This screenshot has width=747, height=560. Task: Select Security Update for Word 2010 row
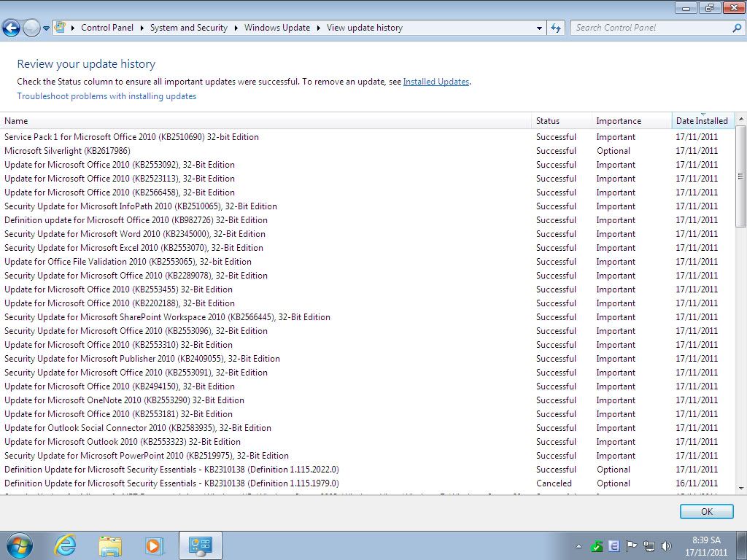point(367,234)
